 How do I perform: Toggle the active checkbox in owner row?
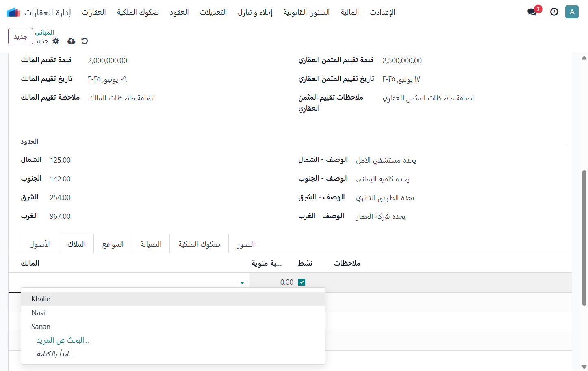[302, 282]
